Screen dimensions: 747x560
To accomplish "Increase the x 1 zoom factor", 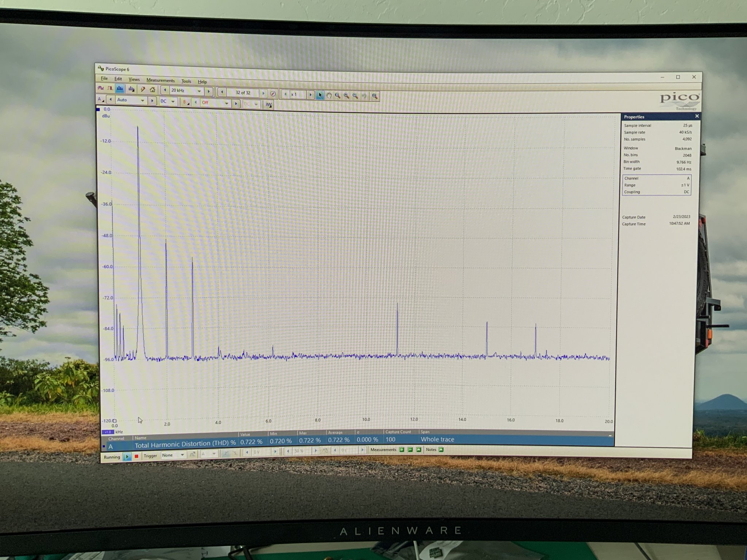I will pyautogui.click(x=310, y=94).
